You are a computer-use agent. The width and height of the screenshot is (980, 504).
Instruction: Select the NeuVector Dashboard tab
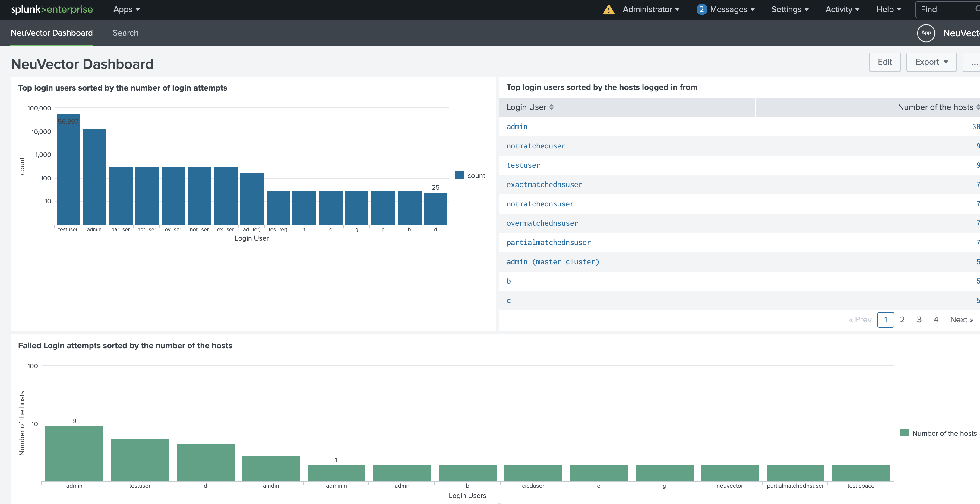52,33
